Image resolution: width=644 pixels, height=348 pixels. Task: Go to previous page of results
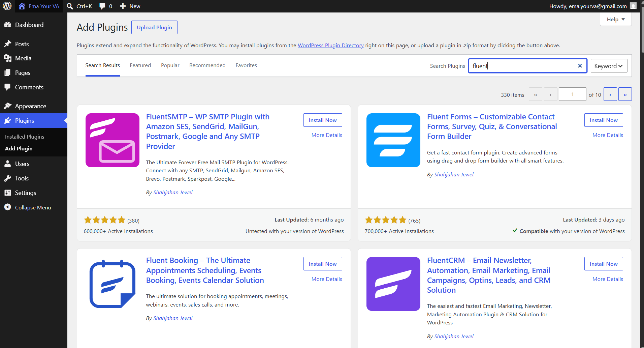[550, 94]
